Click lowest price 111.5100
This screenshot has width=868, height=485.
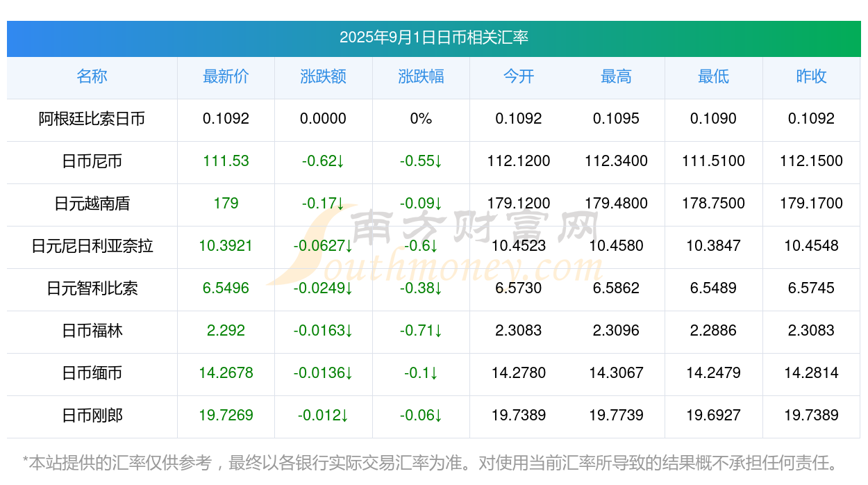(x=714, y=161)
